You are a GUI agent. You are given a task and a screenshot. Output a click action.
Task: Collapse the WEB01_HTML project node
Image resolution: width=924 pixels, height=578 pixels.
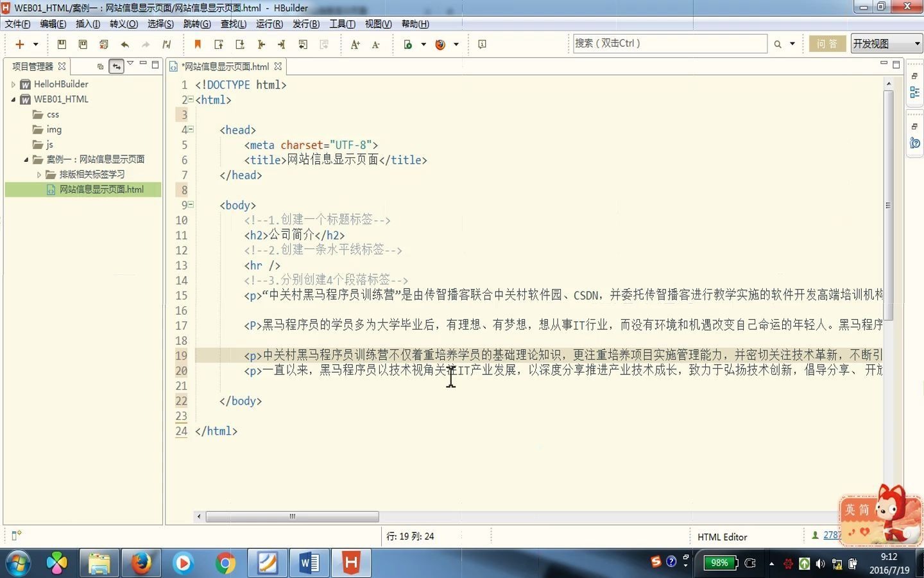tap(13, 100)
